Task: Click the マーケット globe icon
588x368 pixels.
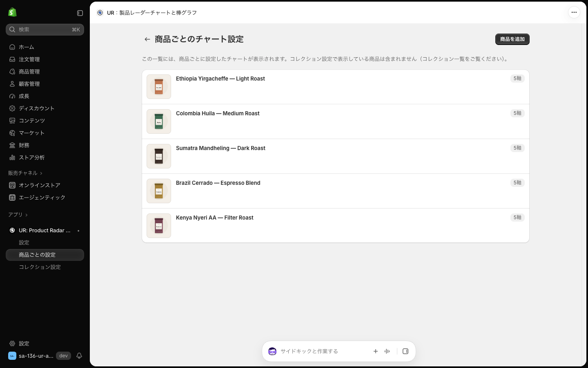Action: tap(12, 133)
